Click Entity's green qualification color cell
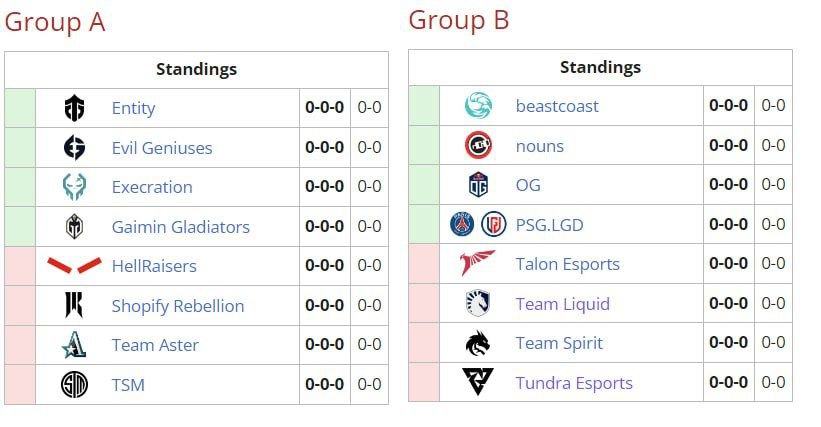The width and height of the screenshot is (821, 427). [20, 108]
